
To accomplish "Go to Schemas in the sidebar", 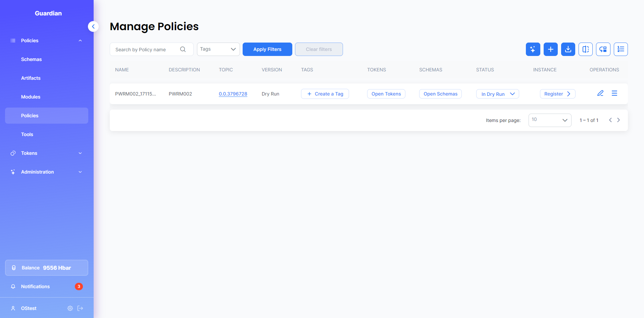I will (32, 59).
